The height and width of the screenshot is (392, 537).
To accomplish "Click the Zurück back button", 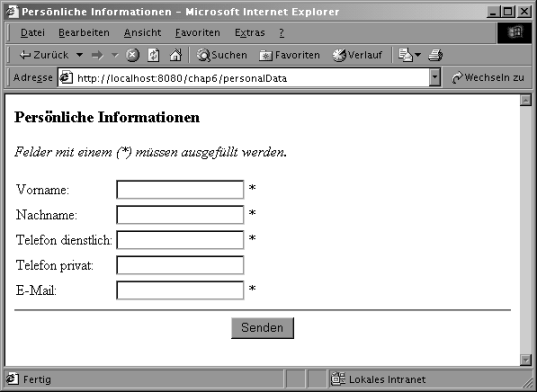I will pyautogui.click(x=44, y=55).
